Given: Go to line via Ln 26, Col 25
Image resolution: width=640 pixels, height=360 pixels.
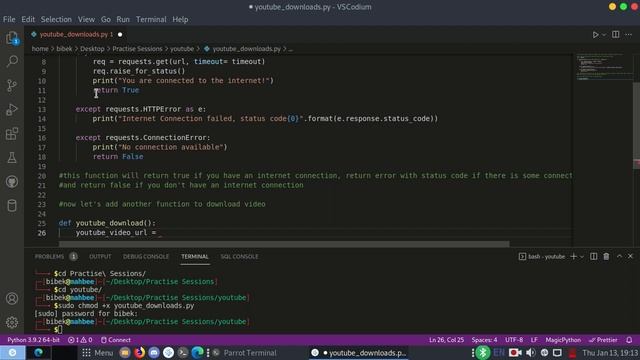Looking at the screenshot, I should [446, 340].
